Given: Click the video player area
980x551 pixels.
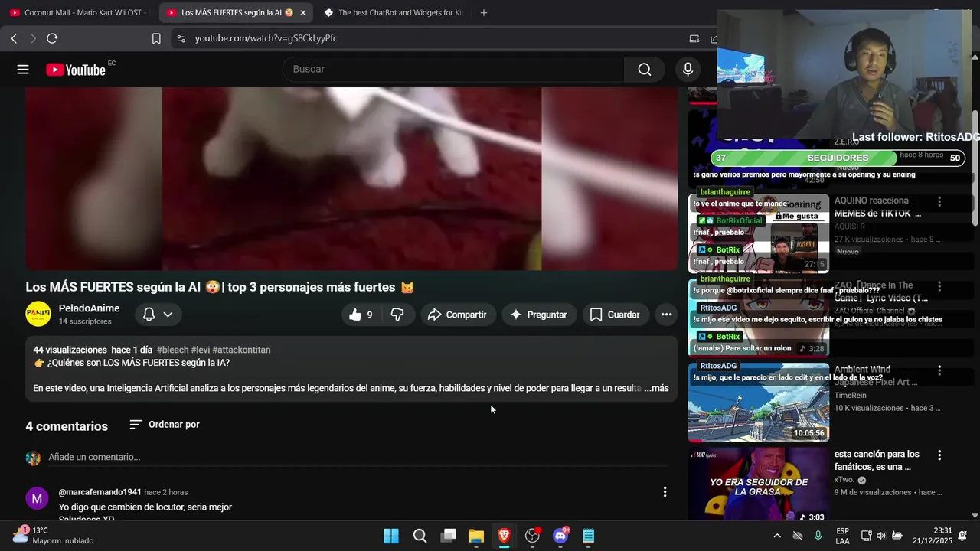Looking at the screenshot, I should click(351, 178).
